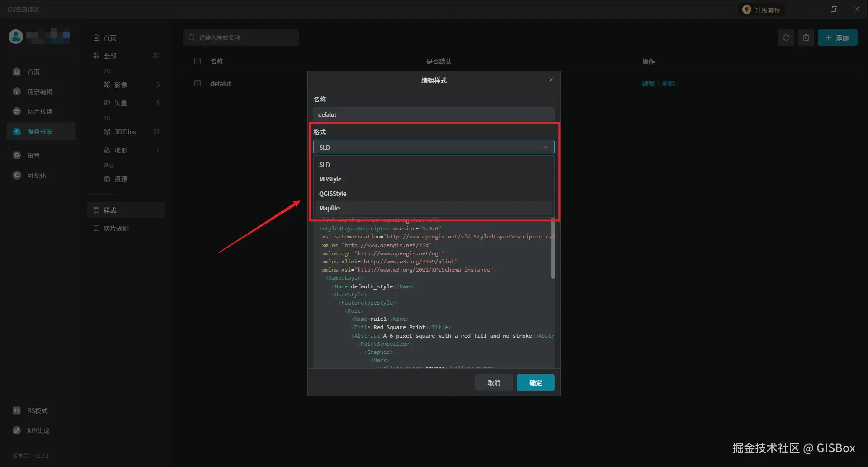Click the GISBOX logo
This screenshot has height=467, width=868.
pyautogui.click(x=24, y=10)
